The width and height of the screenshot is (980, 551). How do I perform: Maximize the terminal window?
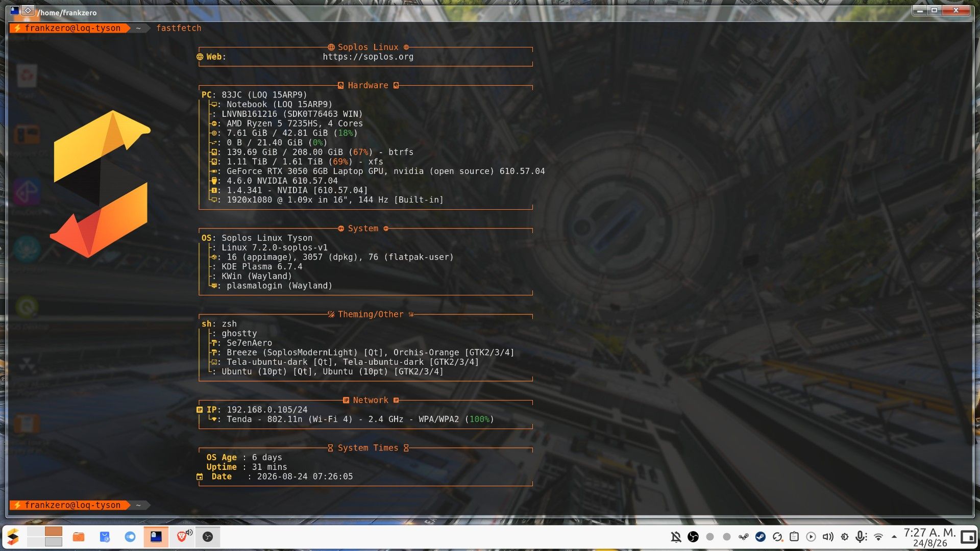coord(935,10)
